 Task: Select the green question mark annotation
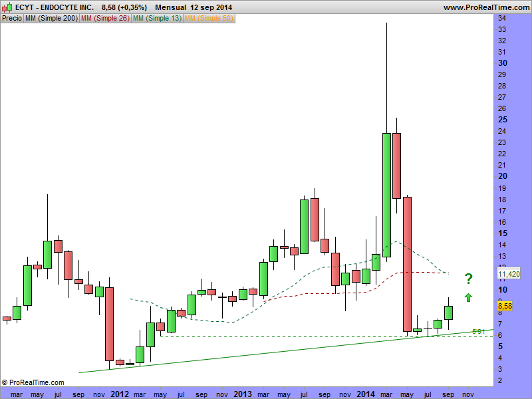point(468,279)
